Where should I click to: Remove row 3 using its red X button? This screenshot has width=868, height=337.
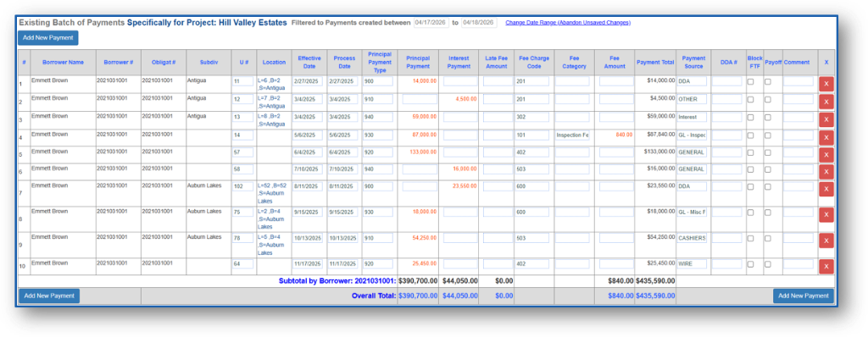click(x=826, y=119)
